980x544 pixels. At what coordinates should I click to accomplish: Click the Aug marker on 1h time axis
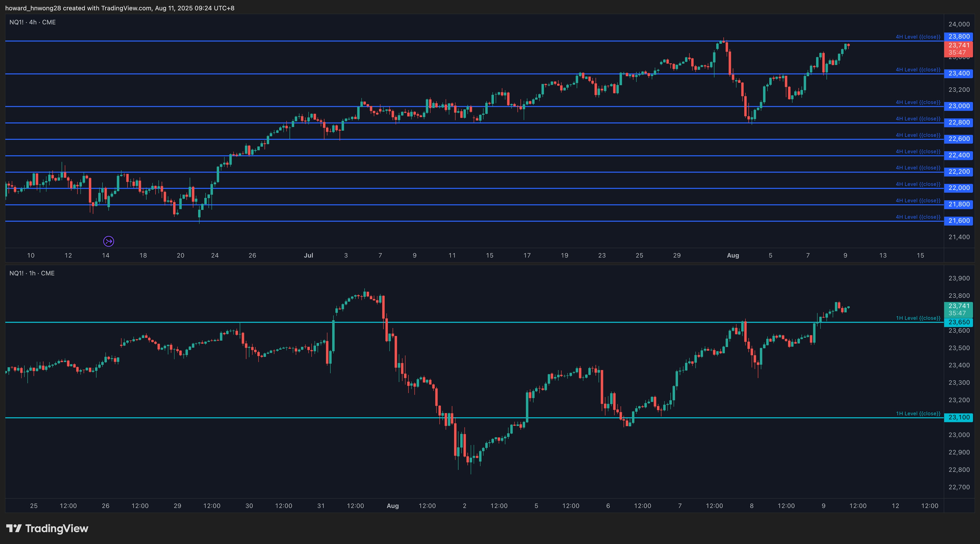coord(393,505)
